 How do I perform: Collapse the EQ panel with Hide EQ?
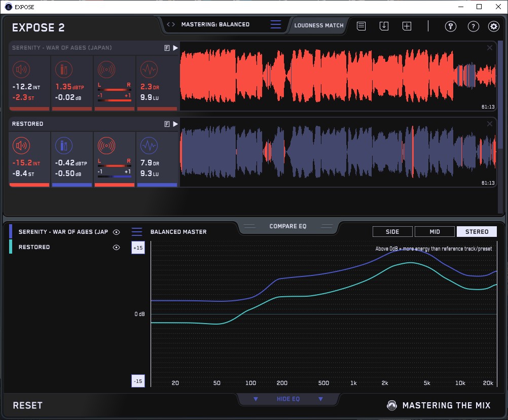[288, 399]
